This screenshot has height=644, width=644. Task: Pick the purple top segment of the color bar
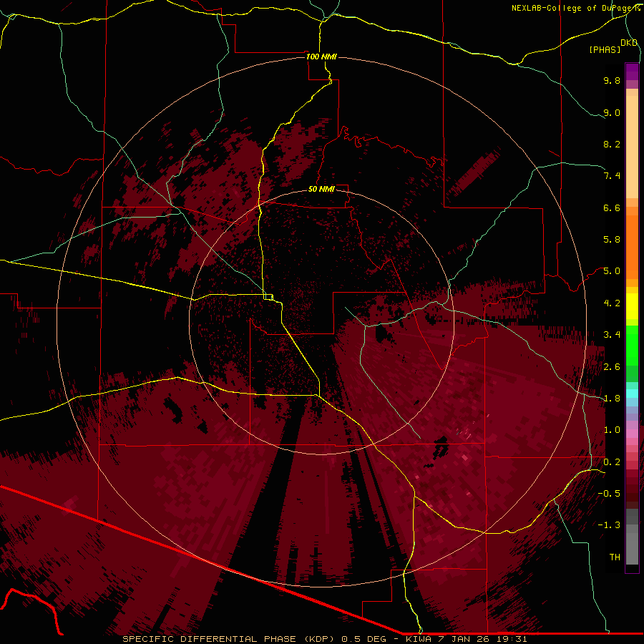click(x=632, y=72)
